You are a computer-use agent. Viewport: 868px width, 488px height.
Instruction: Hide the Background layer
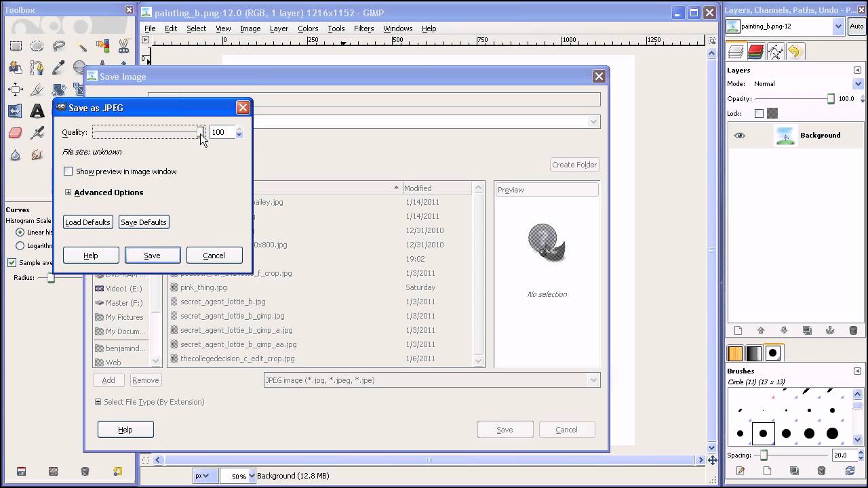click(739, 136)
